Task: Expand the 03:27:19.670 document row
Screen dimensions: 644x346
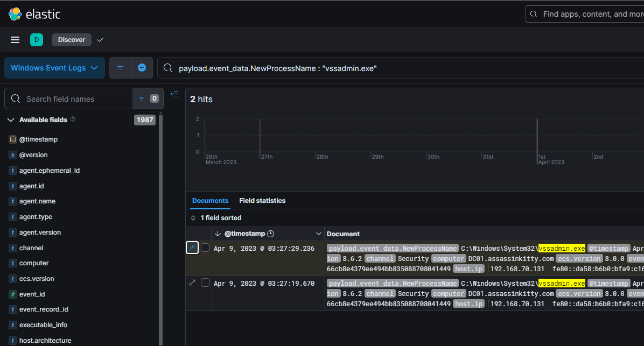Action: point(192,283)
